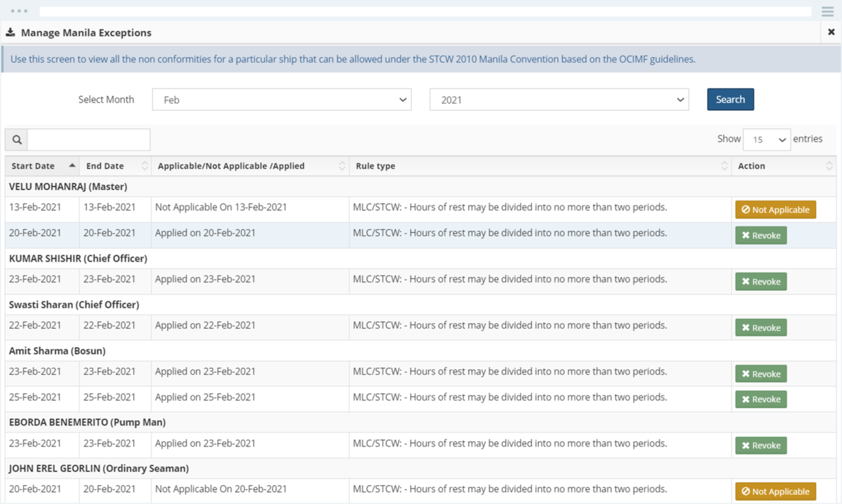Revoke Amit Sharma's 25-Feb-2021 exception
Viewport: 842px width, 504px height.
coord(761,400)
